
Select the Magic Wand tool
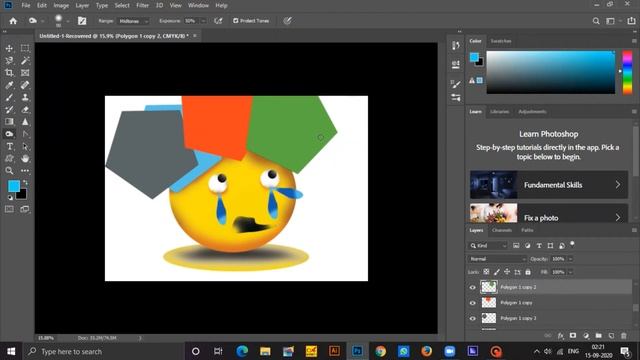(25, 60)
